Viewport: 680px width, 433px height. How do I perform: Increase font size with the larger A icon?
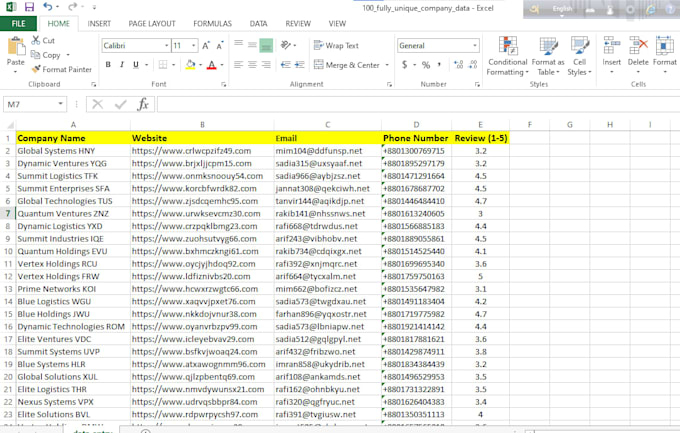206,46
